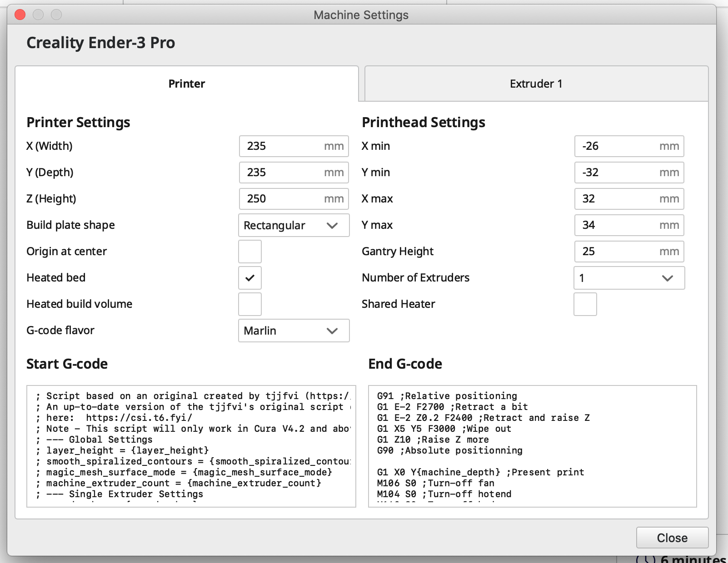Click inside the End G-code text area
The image size is (728, 563).
click(x=532, y=446)
